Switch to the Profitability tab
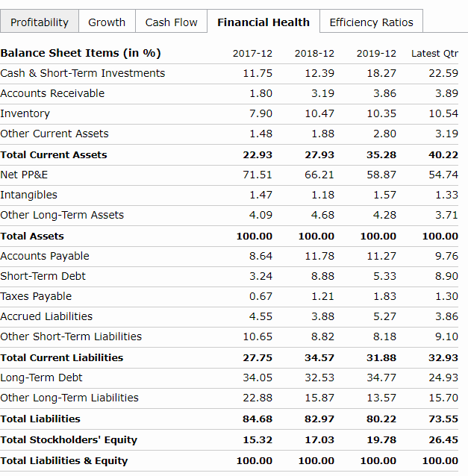The width and height of the screenshot is (468, 476). 40,22
